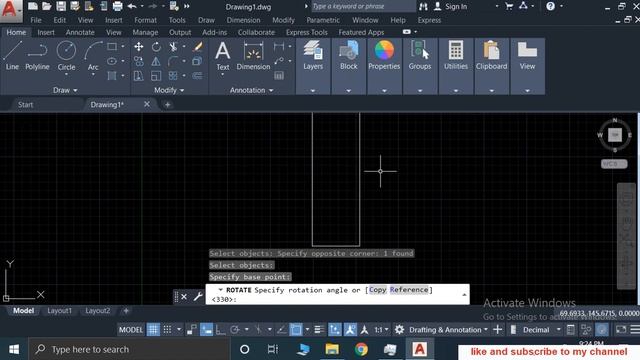This screenshot has height=360, width=640.
Task: Add a new drawing tab
Action: tap(167, 105)
